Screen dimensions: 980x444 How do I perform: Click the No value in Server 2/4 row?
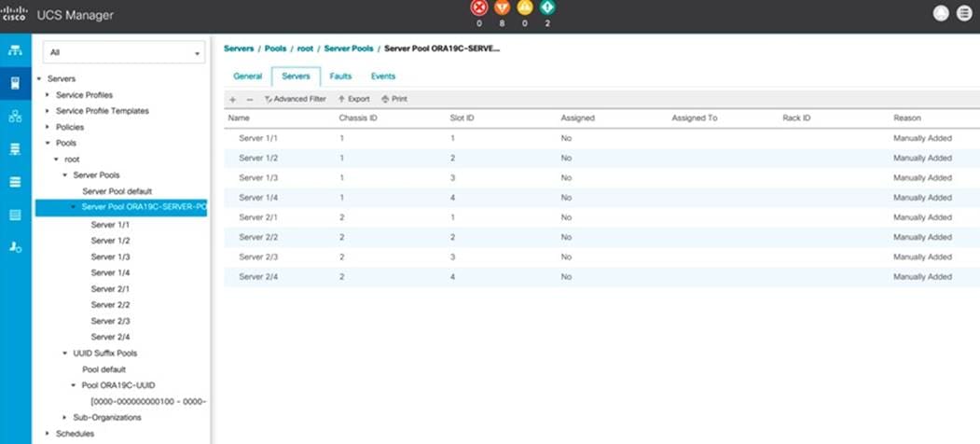pos(566,277)
